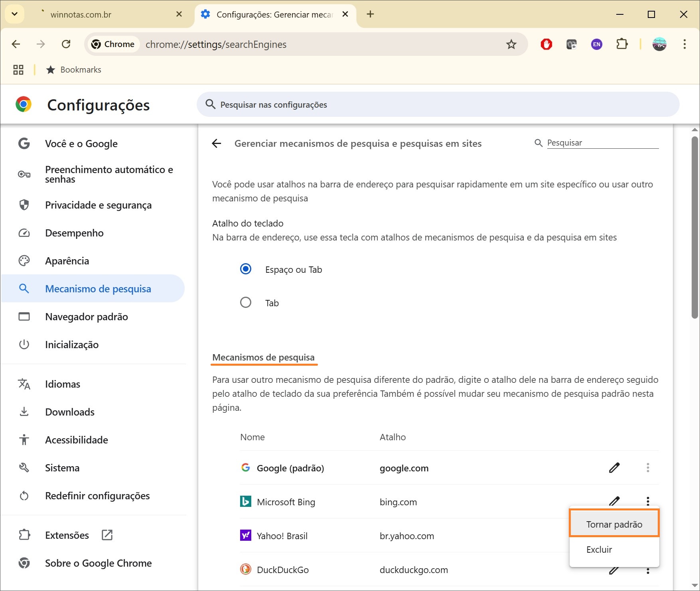Go back from Gerenciar mecanismos page
The width and height of the screenshot is (700, 591).
217,144
